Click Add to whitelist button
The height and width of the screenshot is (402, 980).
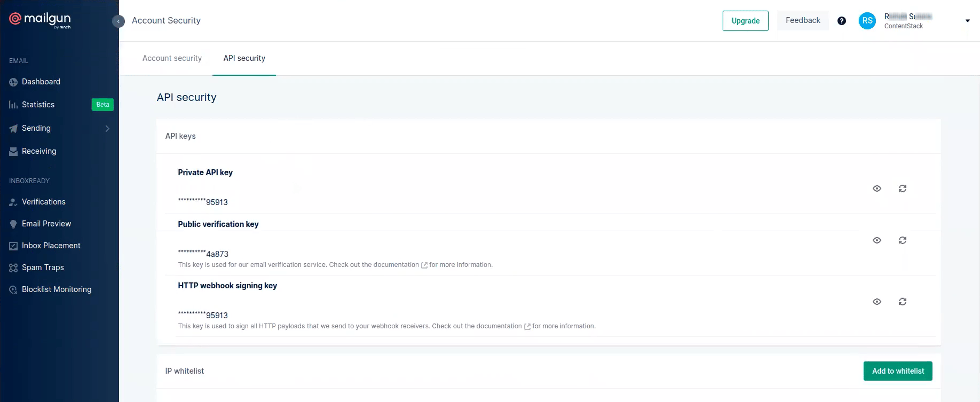(898, 371)
